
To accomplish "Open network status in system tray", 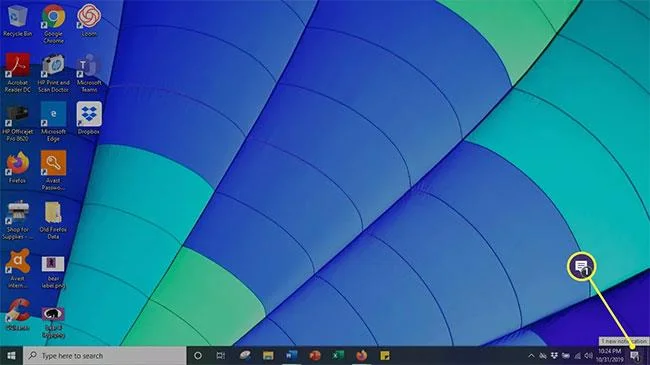I will [x=577, y=356].
